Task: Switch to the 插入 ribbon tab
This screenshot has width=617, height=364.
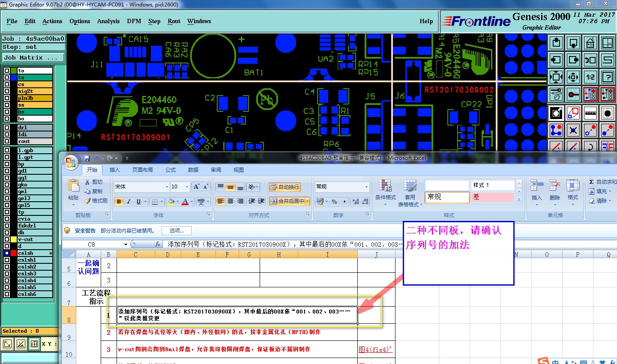Action: [x=114, y=170]
